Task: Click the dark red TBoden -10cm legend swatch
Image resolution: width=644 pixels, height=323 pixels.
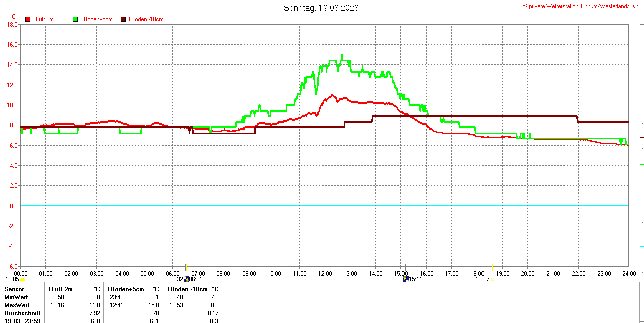Action: pos(124,19)
